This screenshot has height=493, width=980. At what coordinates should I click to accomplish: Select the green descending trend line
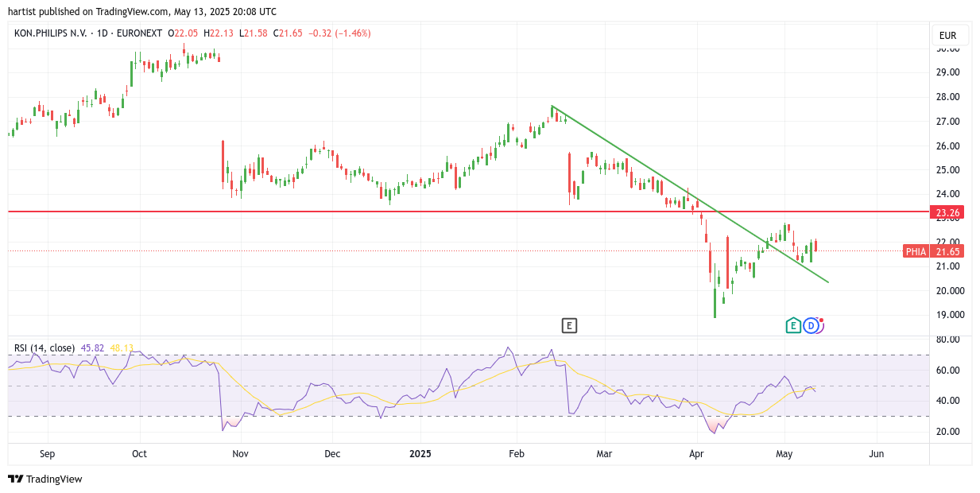click(x=690, y=194)
